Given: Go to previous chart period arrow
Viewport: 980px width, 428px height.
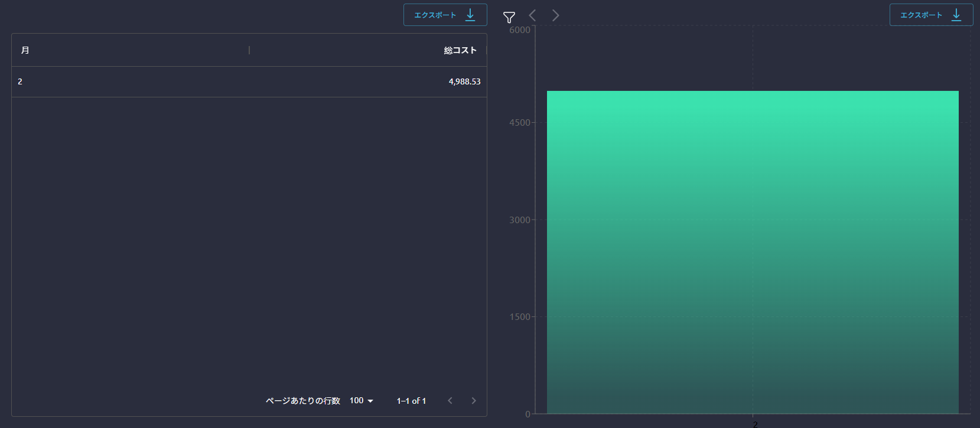Looking at the screenshot, I should (532, 15).
